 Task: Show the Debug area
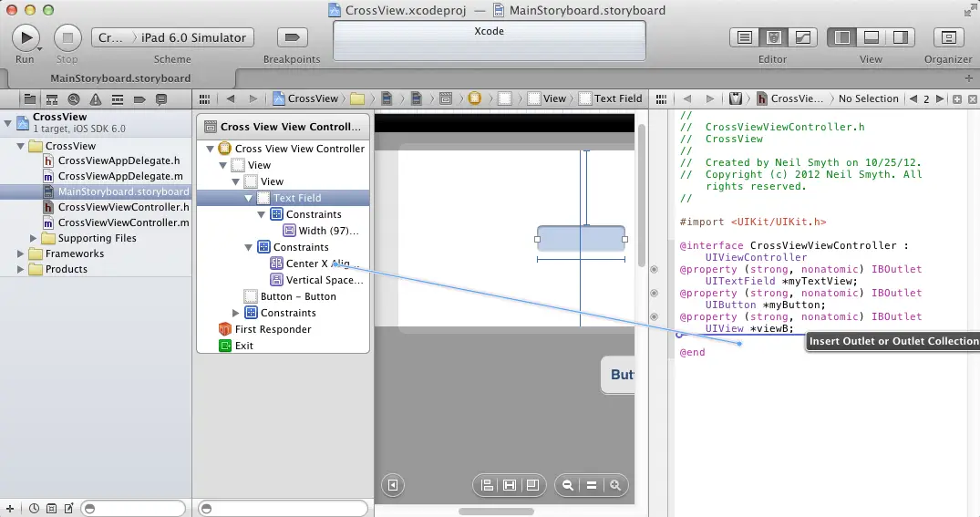(x=872, y=37)
